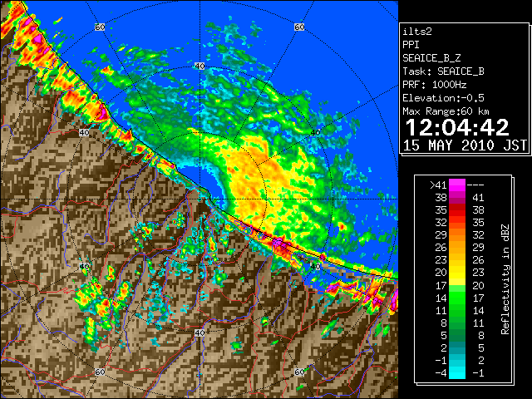Pick the bright green swatch beside 14
Viewport: 532px width, 399px height.
pos(457,298)
